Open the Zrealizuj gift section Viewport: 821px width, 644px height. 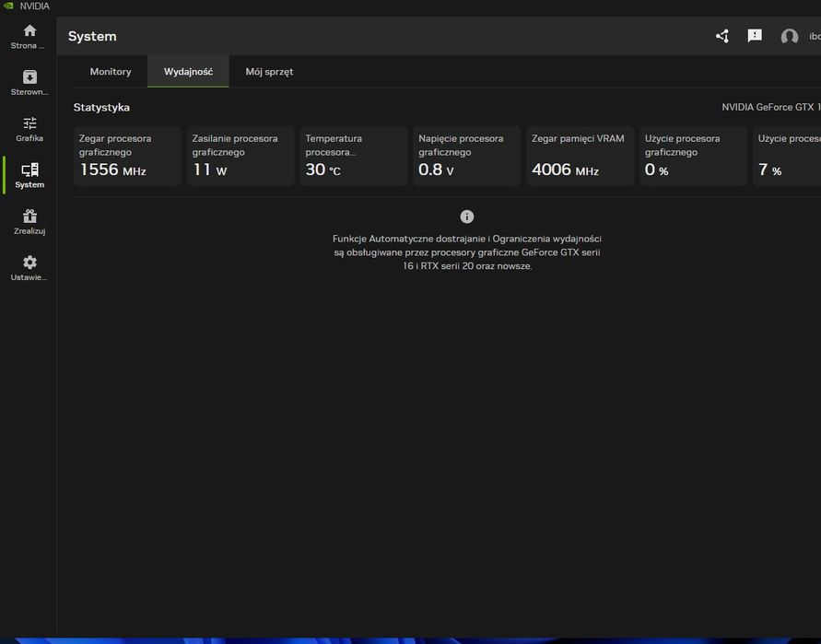tap(29, 221)
